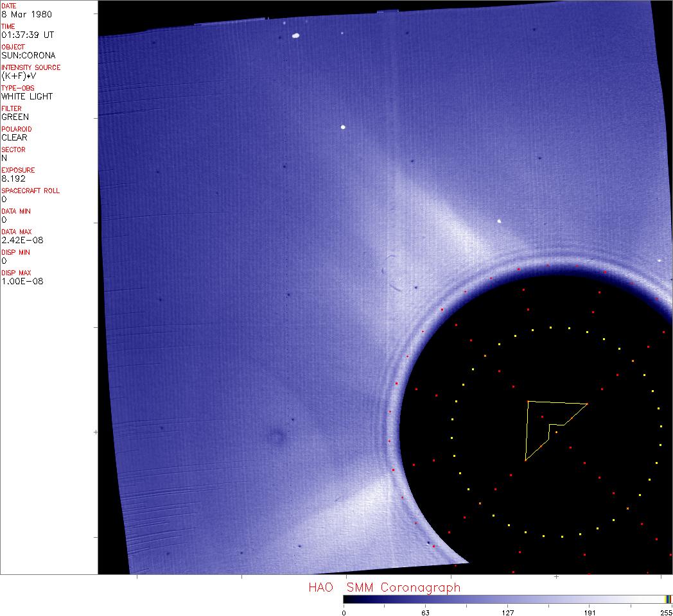This screenshot has width=673, height=616.
Task: Click the 63 tick label under color bar
Action: 425,612
